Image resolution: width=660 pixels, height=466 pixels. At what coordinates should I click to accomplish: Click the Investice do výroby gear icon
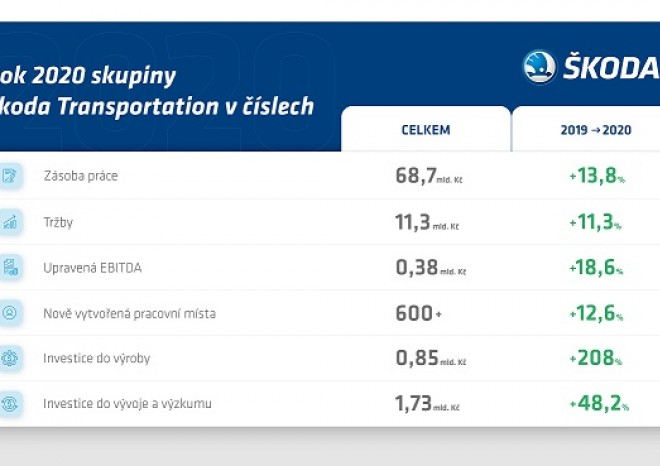click(10, 358)
